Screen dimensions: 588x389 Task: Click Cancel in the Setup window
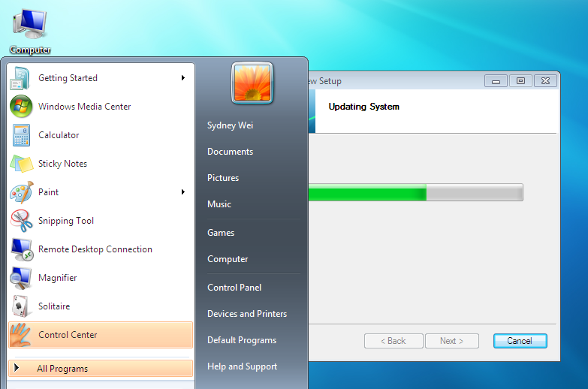[x=520, y=341]
